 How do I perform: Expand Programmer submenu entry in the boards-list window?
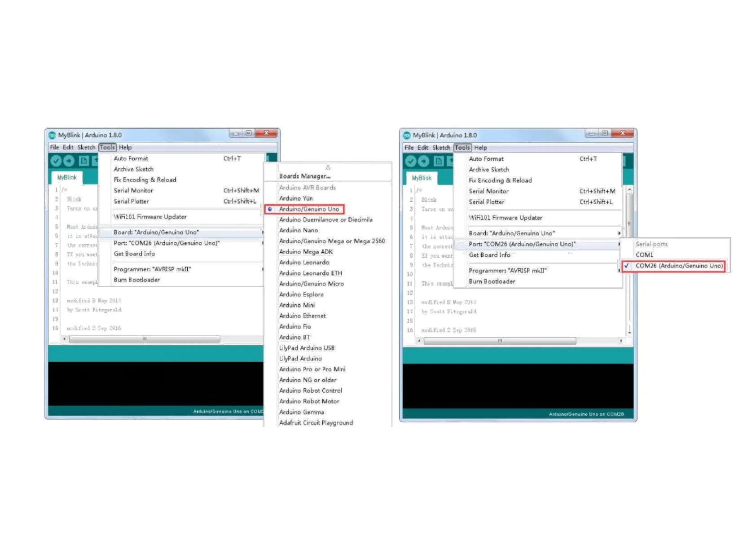181,269
